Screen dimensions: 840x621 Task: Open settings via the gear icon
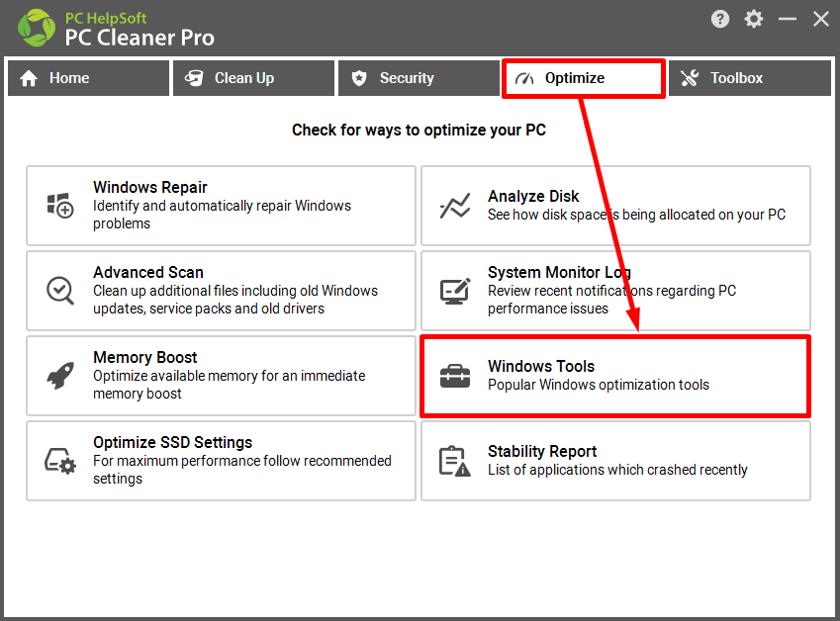coord(754,19)
